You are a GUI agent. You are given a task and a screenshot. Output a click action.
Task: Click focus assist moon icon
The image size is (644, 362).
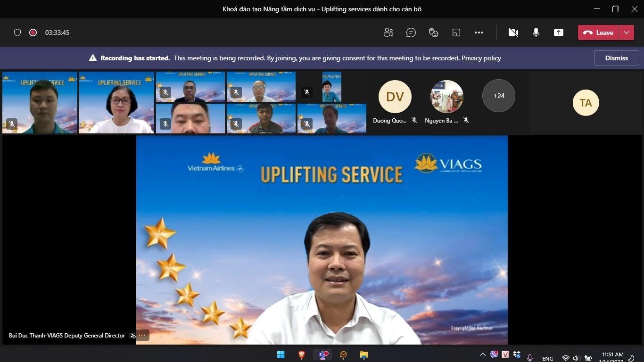click(x=631, y=358)
